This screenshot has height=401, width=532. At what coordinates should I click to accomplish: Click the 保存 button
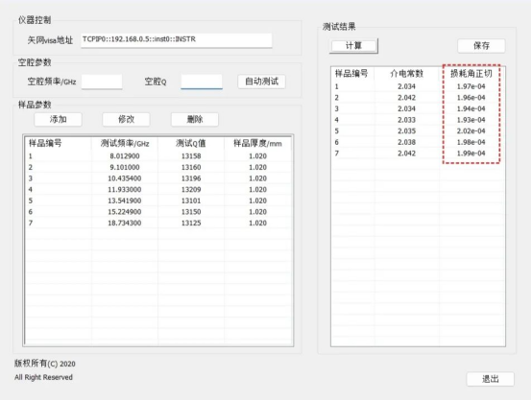point(481,46)
